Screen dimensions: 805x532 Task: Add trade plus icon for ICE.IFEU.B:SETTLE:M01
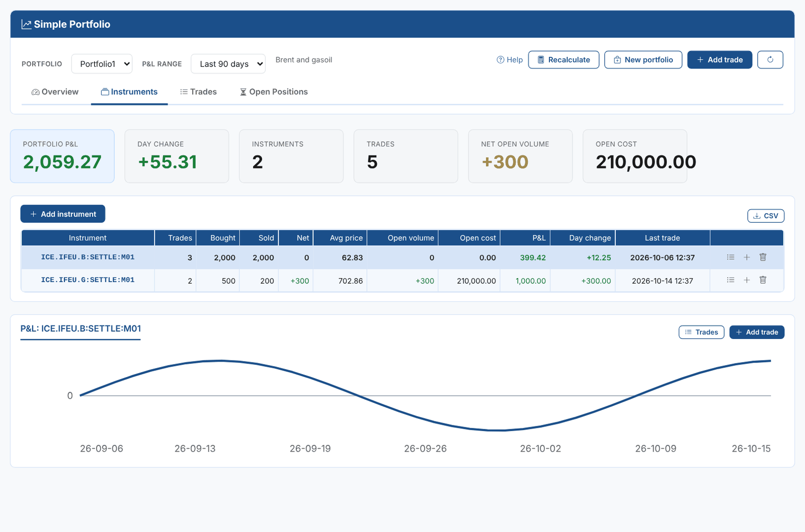click(x=747, y=257)
